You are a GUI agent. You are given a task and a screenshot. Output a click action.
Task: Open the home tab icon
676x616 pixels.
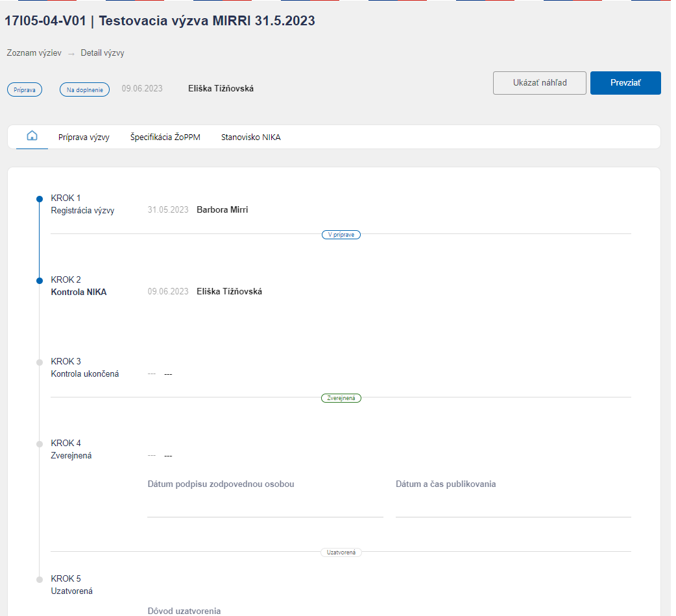click(32, 136)
